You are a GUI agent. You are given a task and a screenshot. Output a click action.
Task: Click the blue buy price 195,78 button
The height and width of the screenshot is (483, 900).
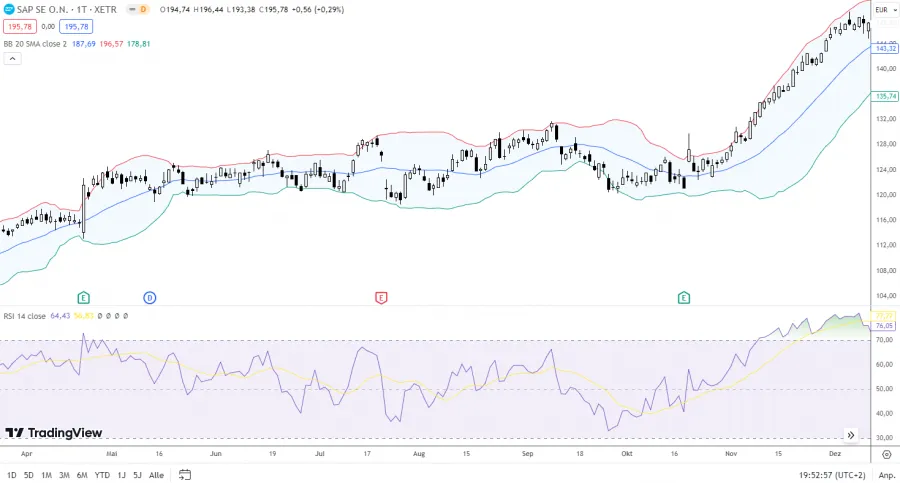[76, 26]
